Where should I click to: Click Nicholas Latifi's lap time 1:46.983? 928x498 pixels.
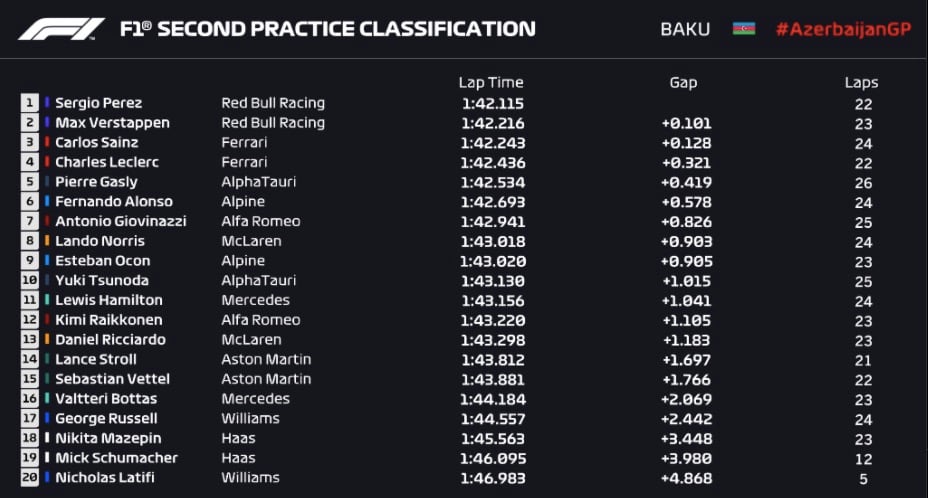click(490, 478)
